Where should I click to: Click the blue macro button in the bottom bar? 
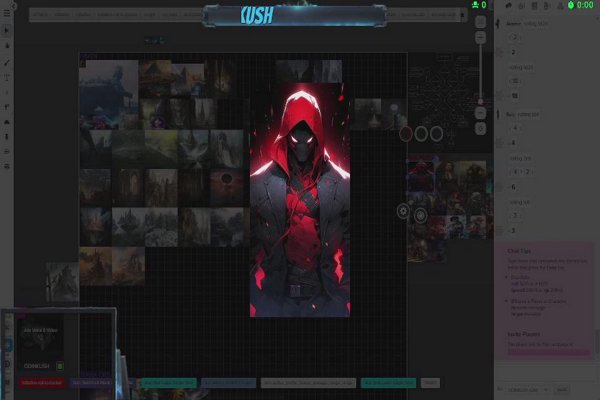[228, 383]
